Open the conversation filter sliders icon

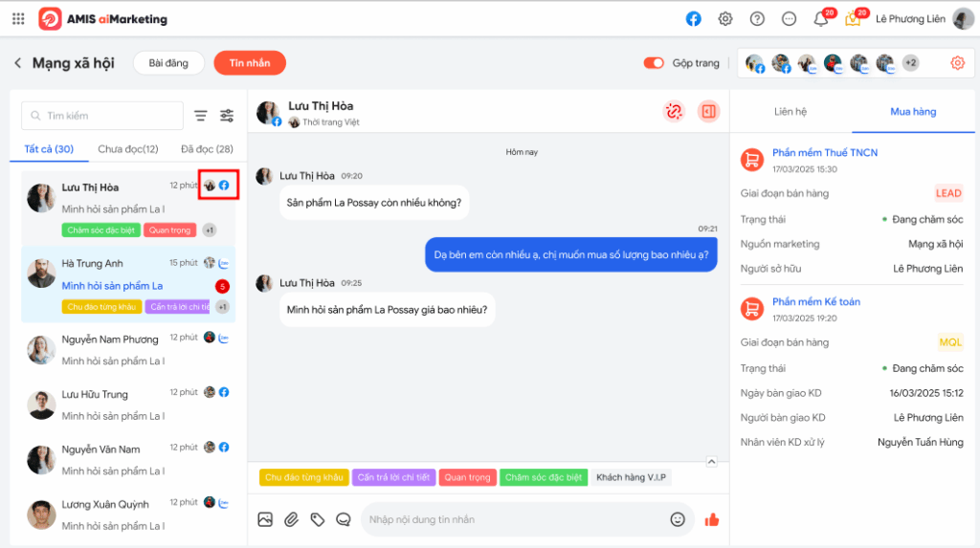pos(227,116)
